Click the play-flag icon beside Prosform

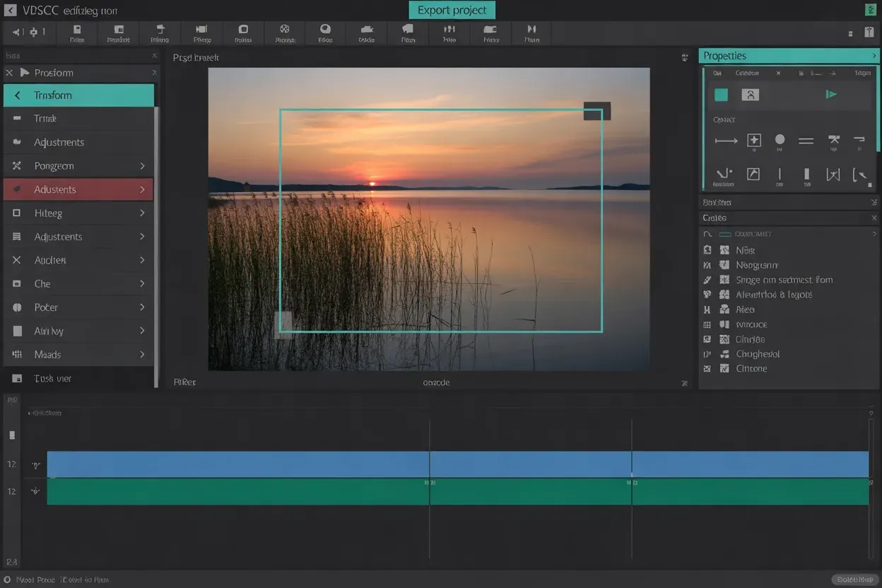click(25, 73)
